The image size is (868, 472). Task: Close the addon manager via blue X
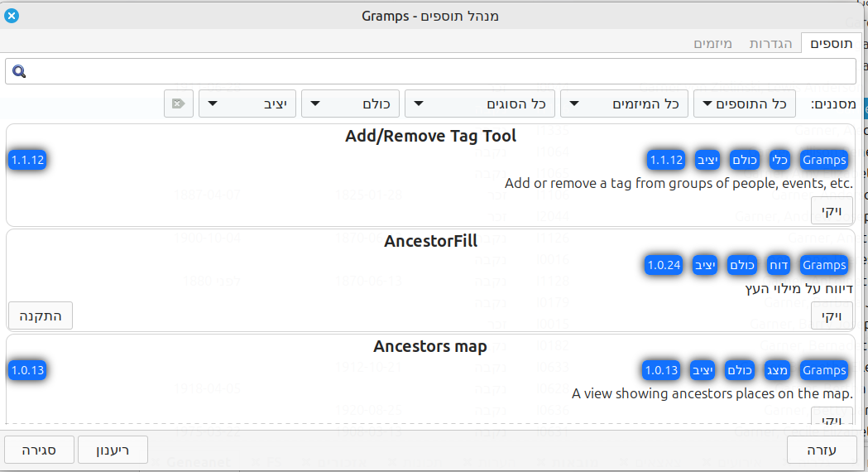click(x=12, y=16)
